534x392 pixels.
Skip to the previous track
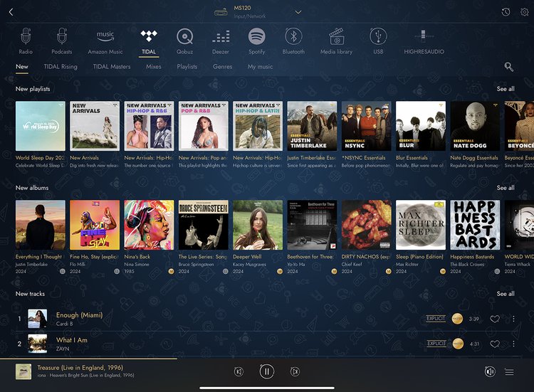(239, 371)
